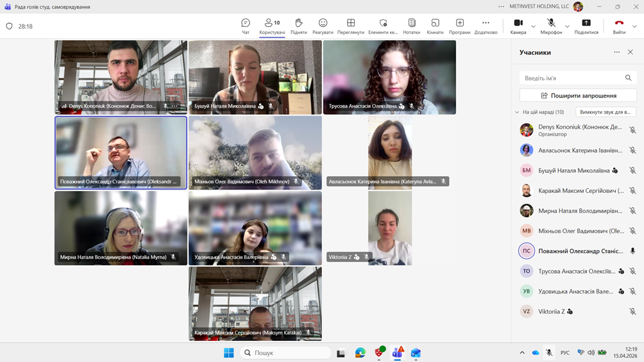The image size is (644, 362).
Task: Click Вимкнути звук для всіх button
Action: pos(605,112)
